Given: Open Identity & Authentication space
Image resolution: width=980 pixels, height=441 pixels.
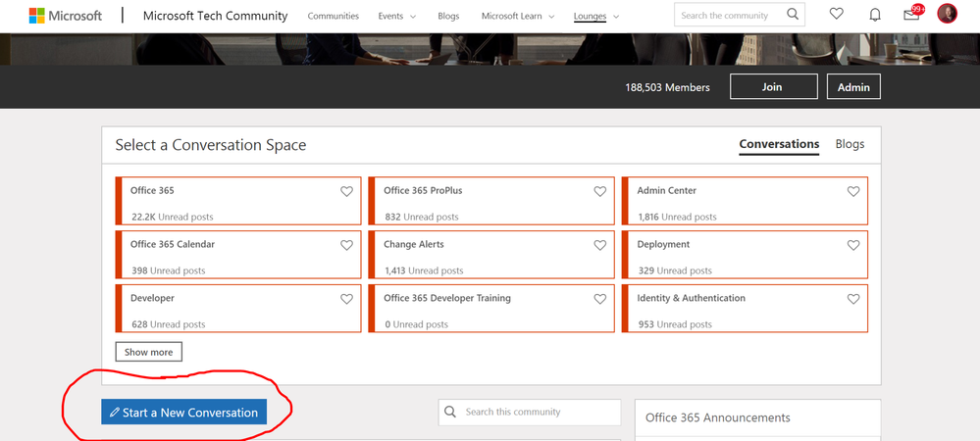Looking at the screenshot, I should click(x=745, y=308).
